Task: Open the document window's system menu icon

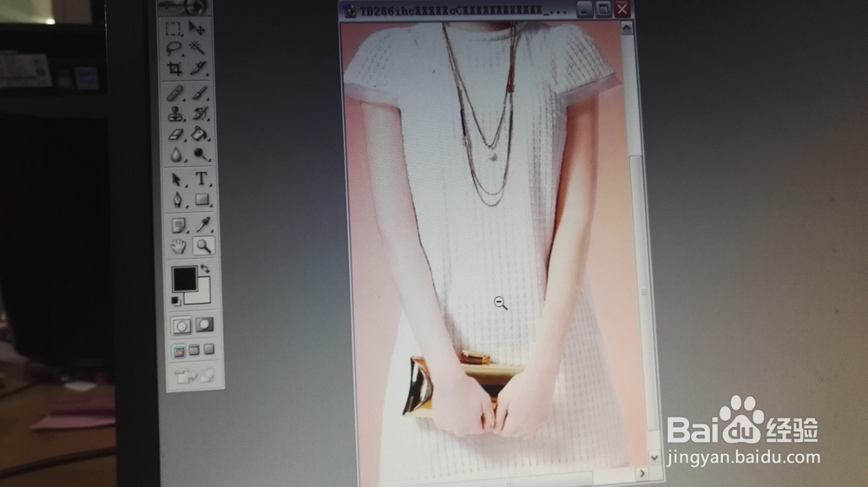Action: 349,11
